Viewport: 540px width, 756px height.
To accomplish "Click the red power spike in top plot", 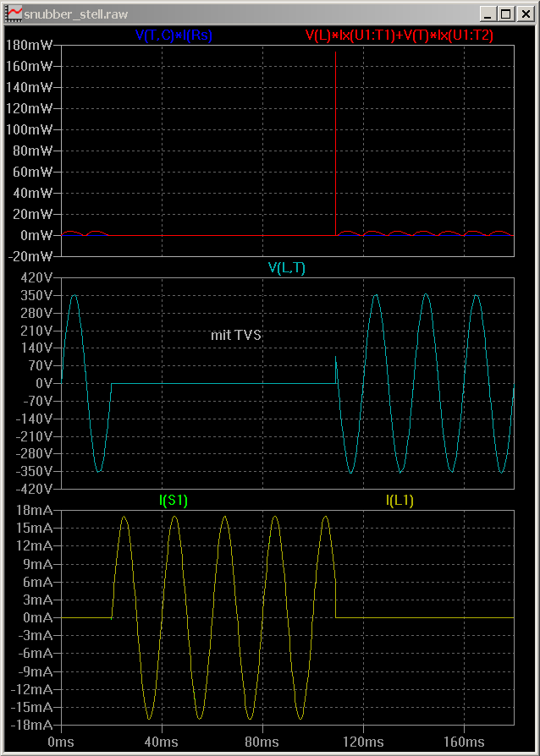I will [x=335, y=145].
